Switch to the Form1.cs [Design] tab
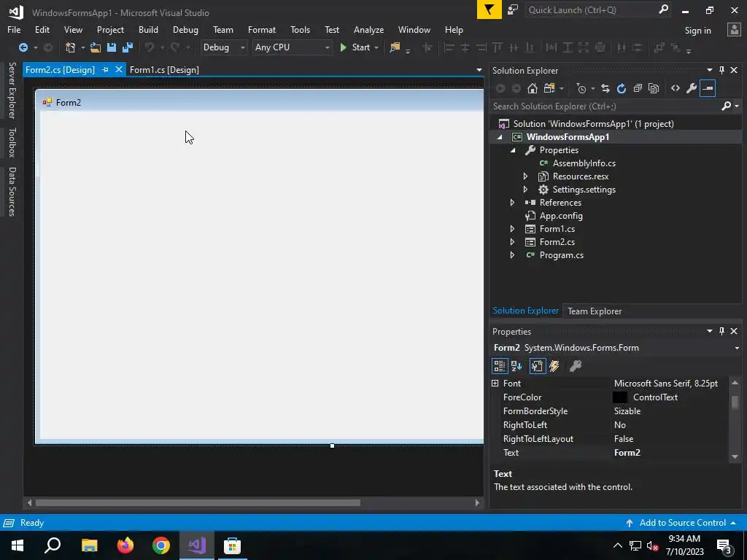 [x=164, y=69]
